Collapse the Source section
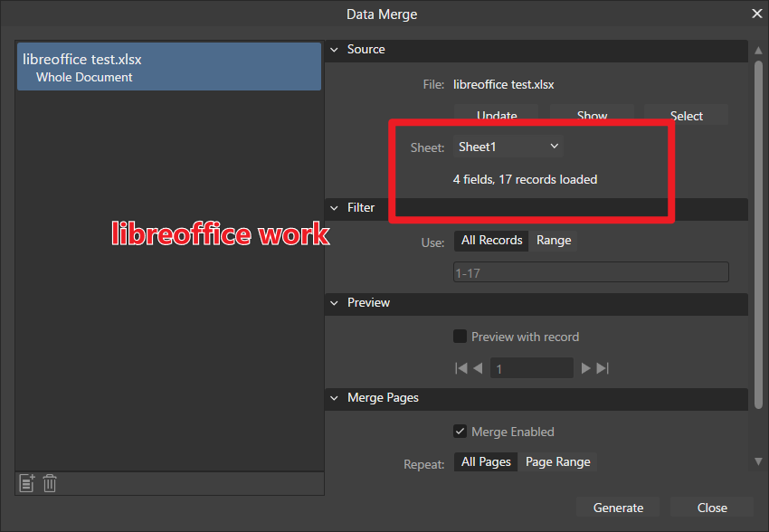This screenshot has width=769, height=532. click(334, 51)
